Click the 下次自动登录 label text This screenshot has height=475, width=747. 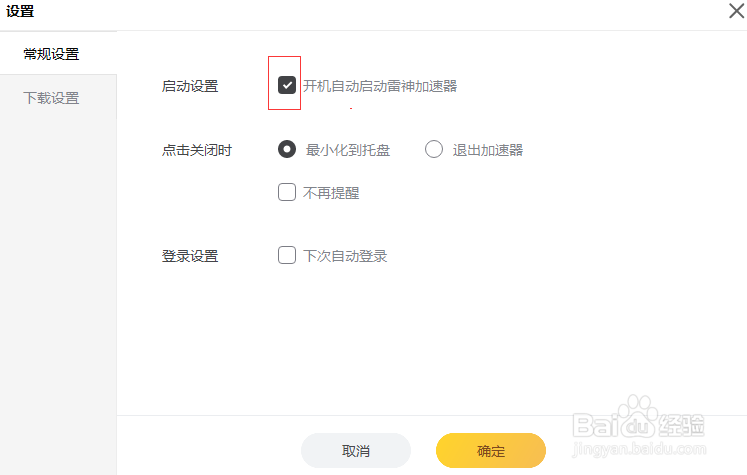[345, 256]
